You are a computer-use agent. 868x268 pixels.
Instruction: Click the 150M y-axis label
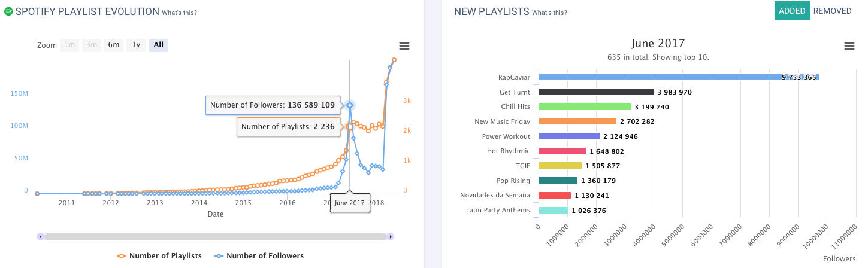(x=19, y=93)
